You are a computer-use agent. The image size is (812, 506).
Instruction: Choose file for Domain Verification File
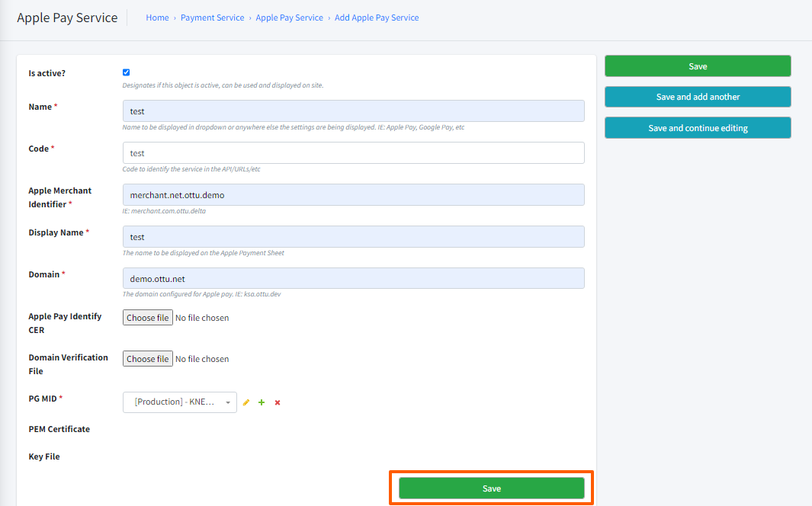[147, 359]
